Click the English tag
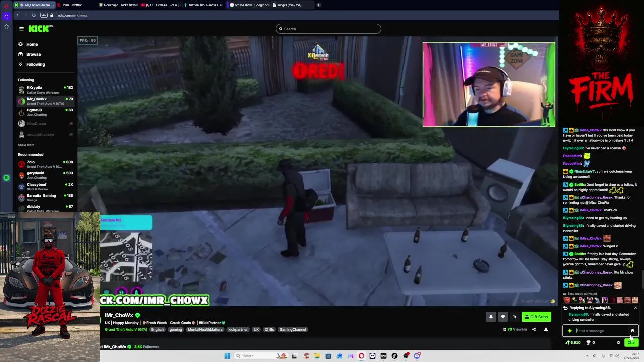The width and height of the screenshot is (644, 362). pos(157,329)
